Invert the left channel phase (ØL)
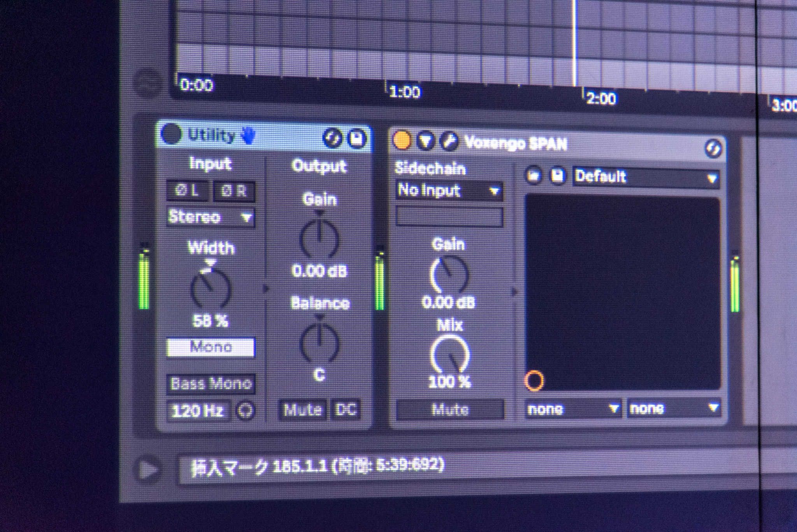This screenshot has width=797, height=532. (x=188, y=191)
